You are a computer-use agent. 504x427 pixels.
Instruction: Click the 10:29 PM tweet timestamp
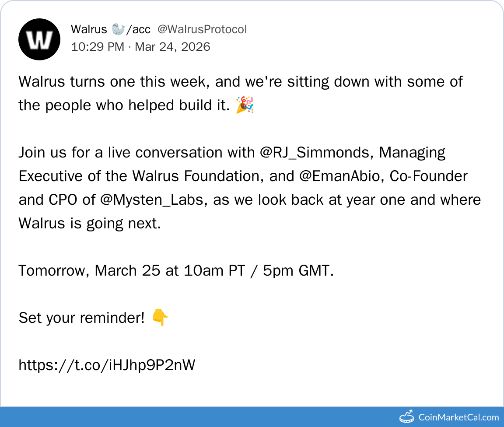[x=97, y=46]
